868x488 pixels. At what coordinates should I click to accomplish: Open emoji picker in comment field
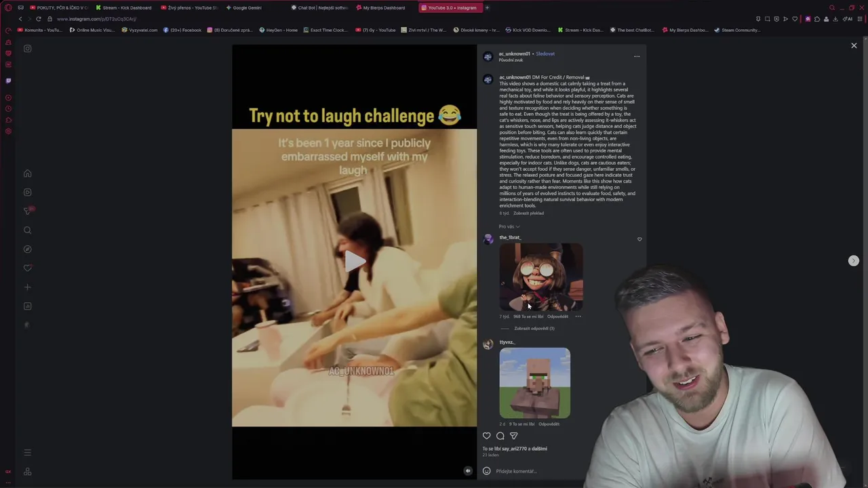click(x=486, y=471)
